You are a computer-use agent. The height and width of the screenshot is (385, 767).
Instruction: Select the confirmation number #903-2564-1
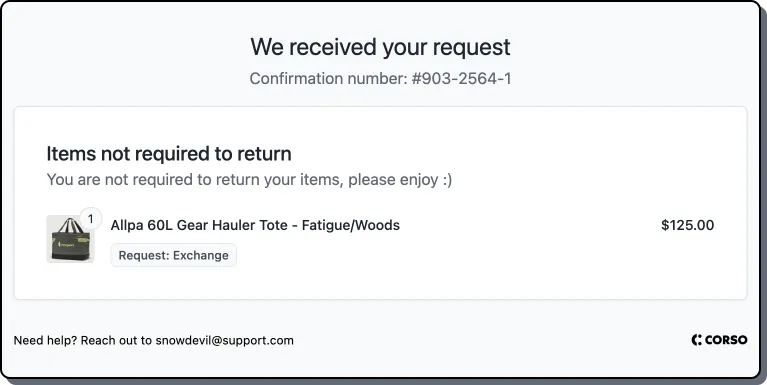point(461,79)
